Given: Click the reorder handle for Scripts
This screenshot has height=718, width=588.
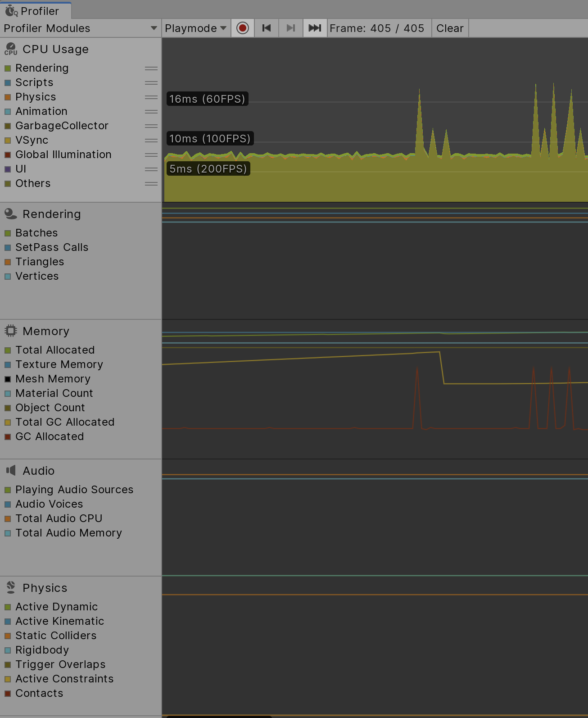Looking at the screenshot, I should pos(151,83).
